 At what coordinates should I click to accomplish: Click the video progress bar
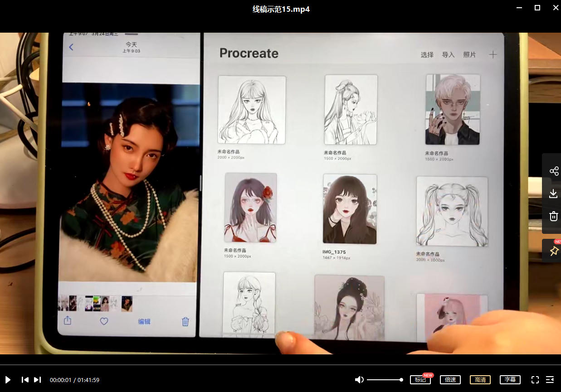click(x=280, y=365)
